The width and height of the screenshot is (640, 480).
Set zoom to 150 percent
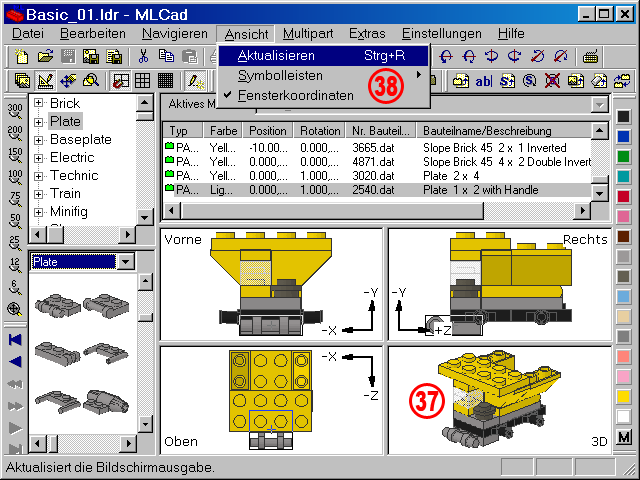click(x=15, y=156)
